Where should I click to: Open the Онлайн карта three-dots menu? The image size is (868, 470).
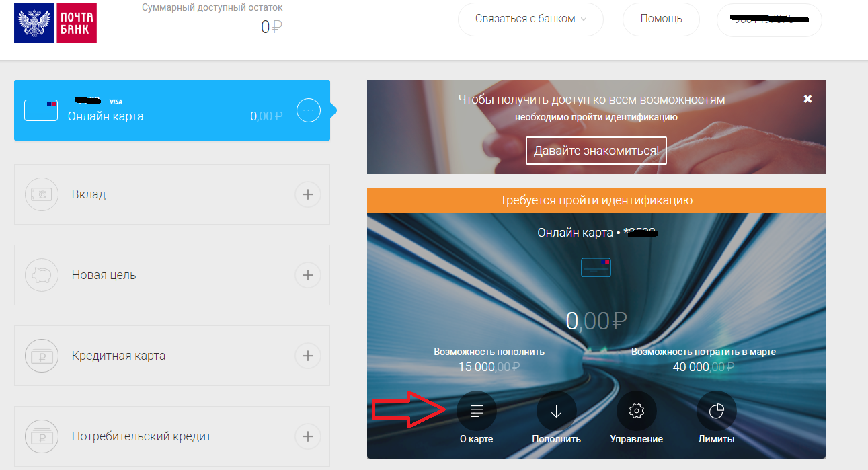(x=309, y=110)
